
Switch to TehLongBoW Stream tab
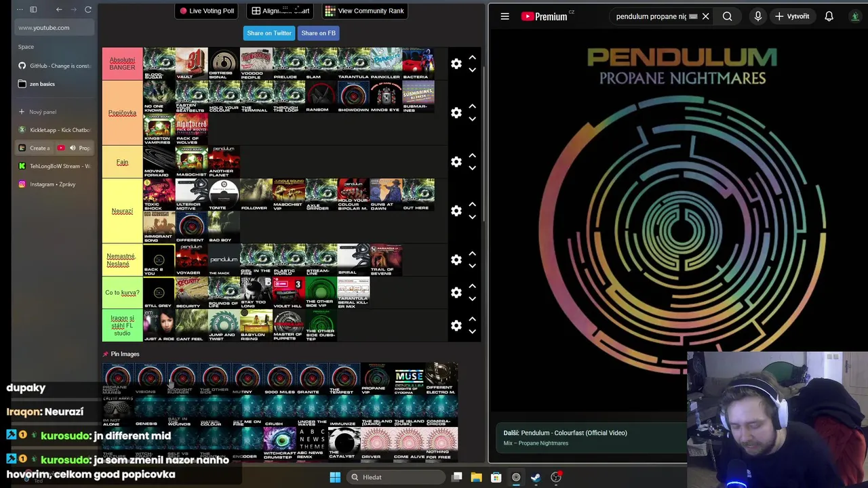pyautogui.click(x=54, y=166)
